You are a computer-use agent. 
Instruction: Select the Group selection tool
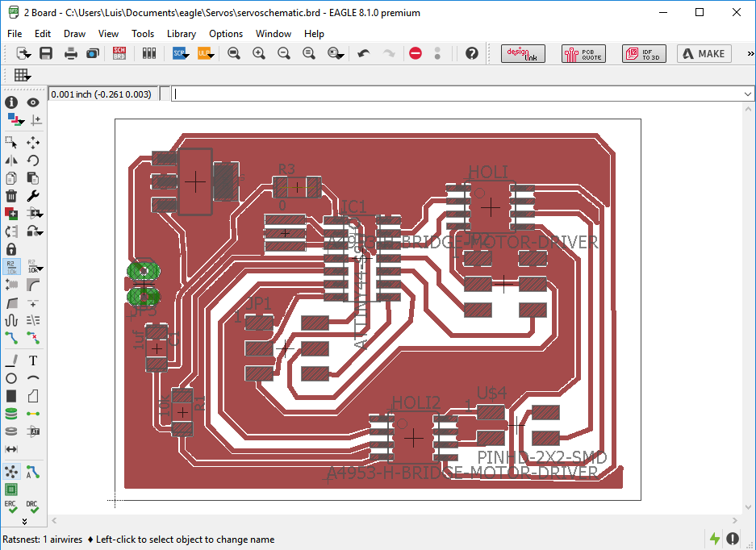click(11, 142)
